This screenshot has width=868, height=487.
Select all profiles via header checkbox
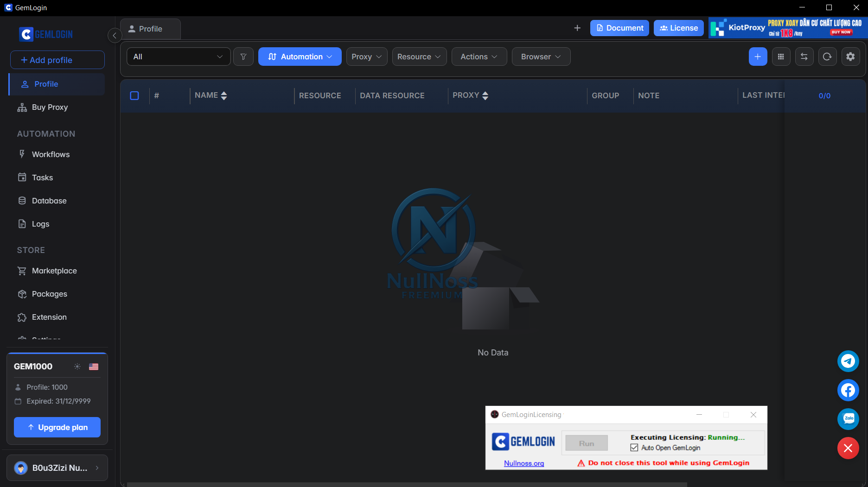pos(135,95)
